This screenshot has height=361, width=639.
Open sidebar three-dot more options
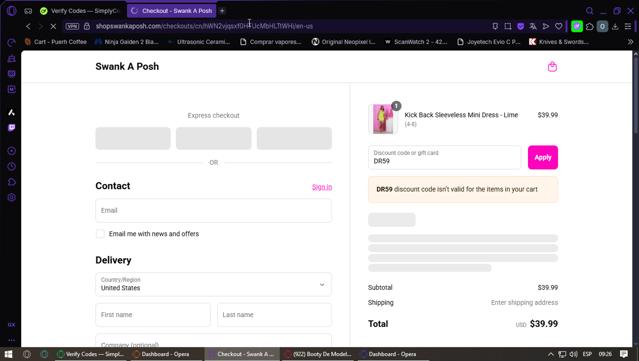[11, 340]
